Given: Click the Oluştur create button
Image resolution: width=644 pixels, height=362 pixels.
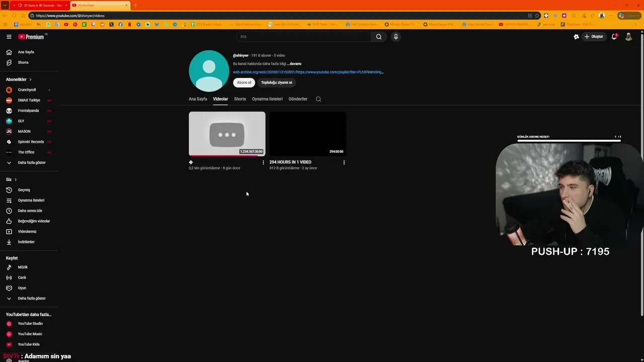Looking at the screenshot, I should 594,37.
